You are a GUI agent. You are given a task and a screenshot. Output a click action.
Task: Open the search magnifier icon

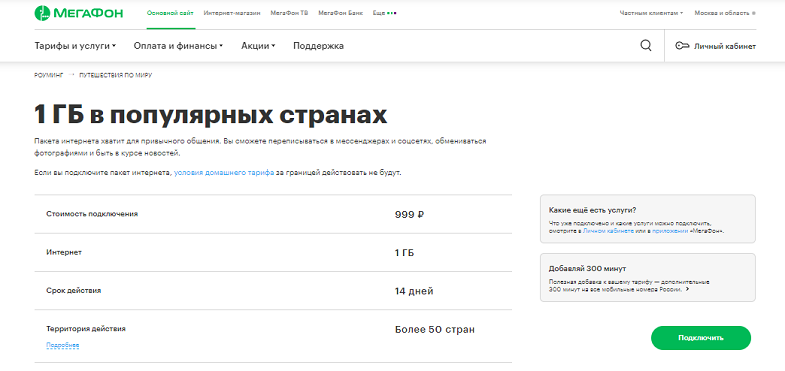[x=646, y=46]
